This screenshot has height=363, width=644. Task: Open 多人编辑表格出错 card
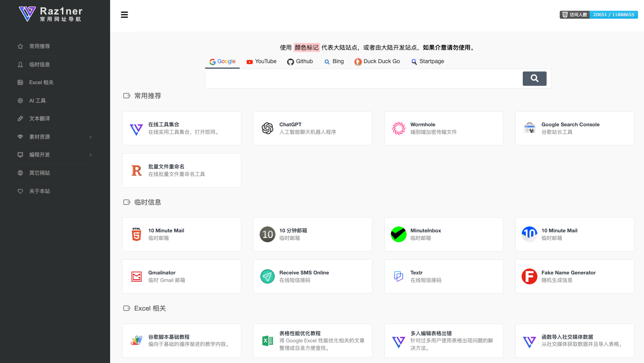(x=444, y=341)
